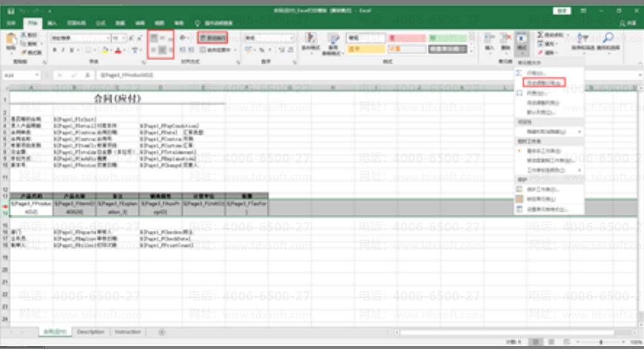
Task: Click the Paste clipboard icon
Action: point(11,41)
